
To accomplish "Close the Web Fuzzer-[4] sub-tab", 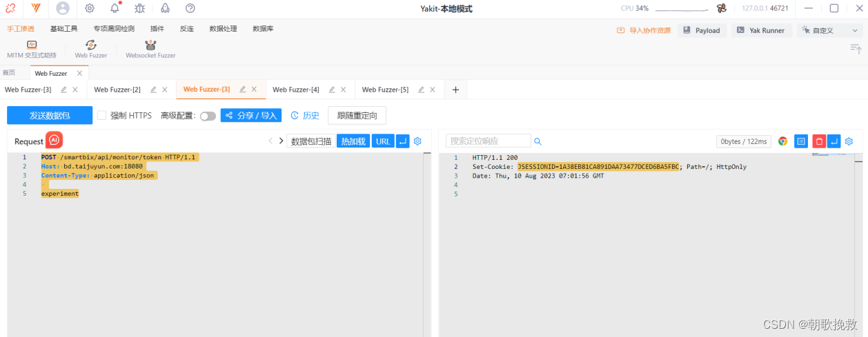I will point(343,90).
